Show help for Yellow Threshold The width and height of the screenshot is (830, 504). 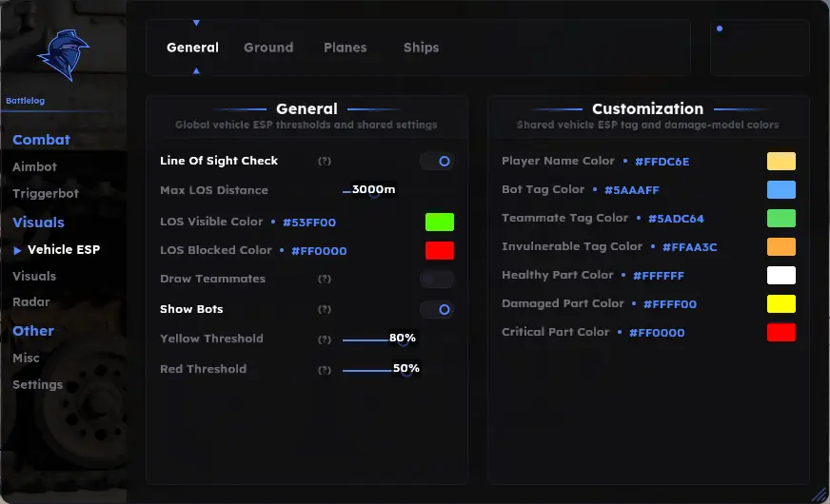coord(325,339)
